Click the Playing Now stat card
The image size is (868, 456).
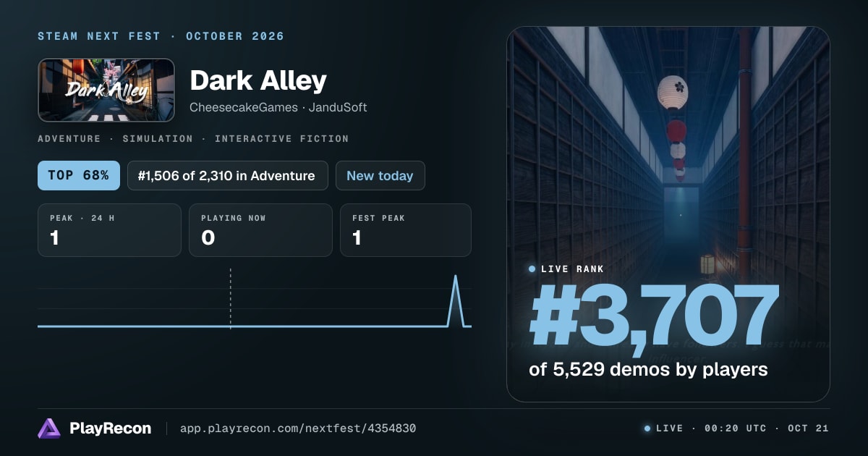[x=260, y=230]
